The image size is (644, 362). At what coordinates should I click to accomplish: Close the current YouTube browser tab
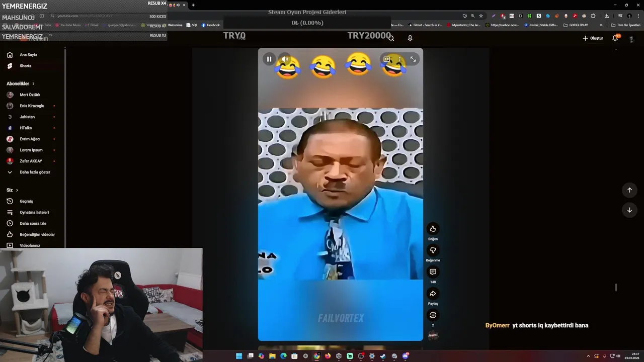coord(184,5)
